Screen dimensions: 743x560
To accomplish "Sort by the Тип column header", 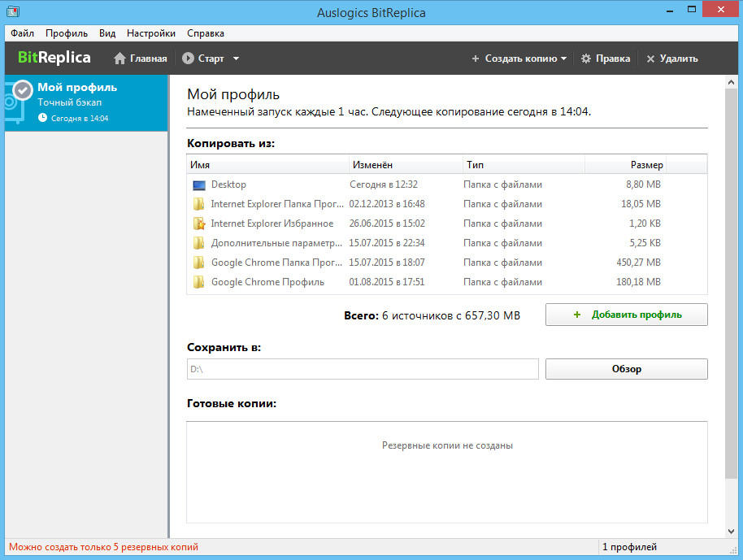I will 524,164.
